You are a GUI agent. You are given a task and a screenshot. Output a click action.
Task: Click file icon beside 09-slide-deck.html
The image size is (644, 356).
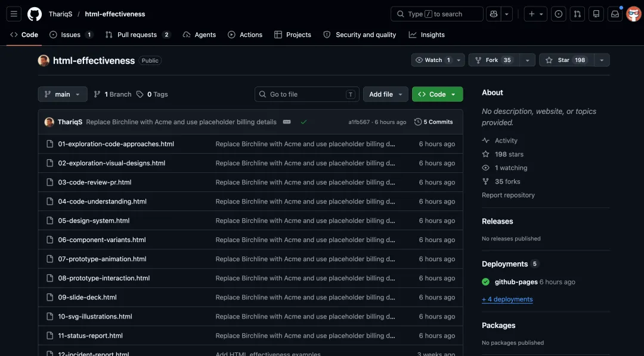coord(49,298)
